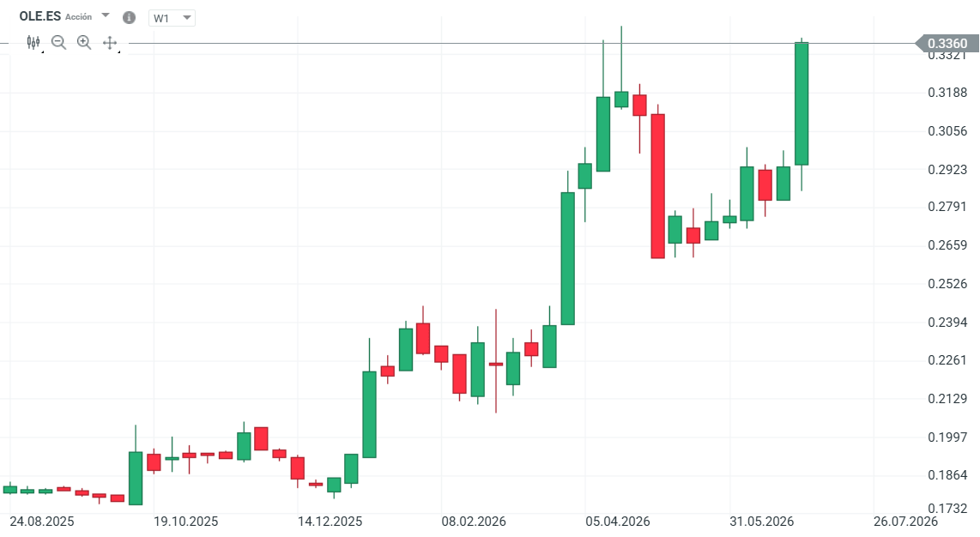
Task: Zoom out using the minus magnifier
Action: [x=58, y=42]
